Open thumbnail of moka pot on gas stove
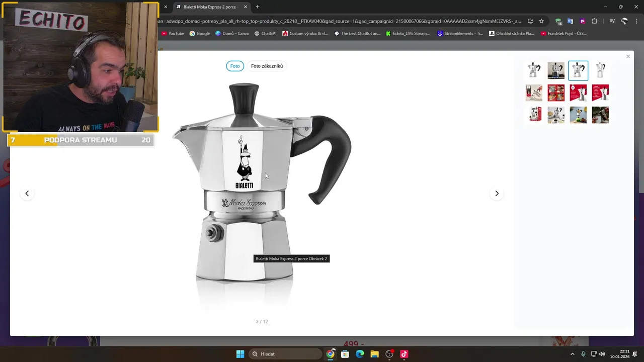The width and height of the screenshot is (644, 362). [x=556, y=71]
